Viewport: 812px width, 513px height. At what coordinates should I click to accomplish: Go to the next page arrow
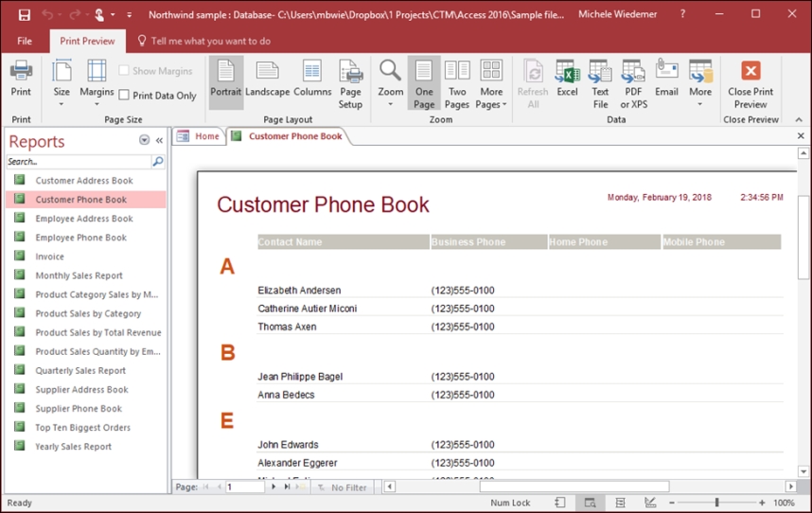[274, 486]
